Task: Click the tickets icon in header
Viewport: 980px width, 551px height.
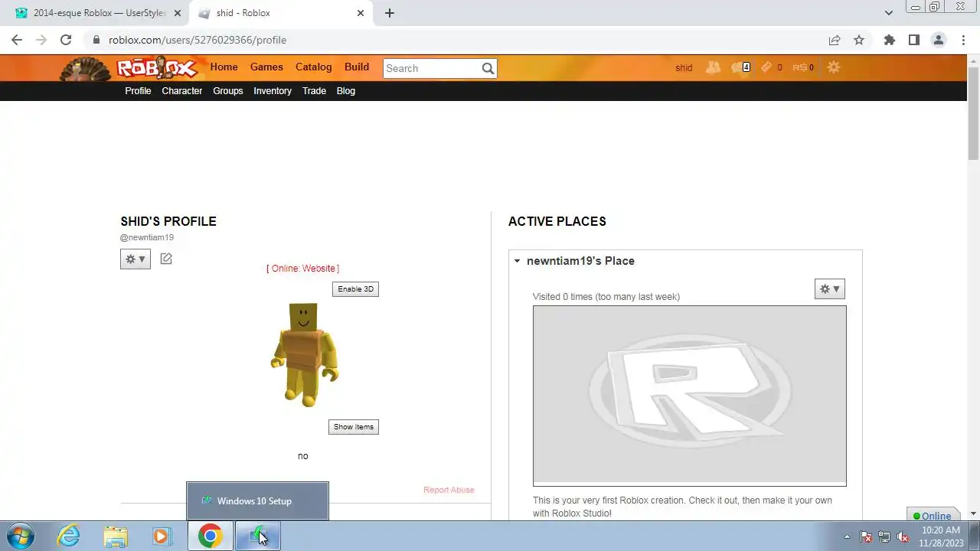Action: (766, 67)
